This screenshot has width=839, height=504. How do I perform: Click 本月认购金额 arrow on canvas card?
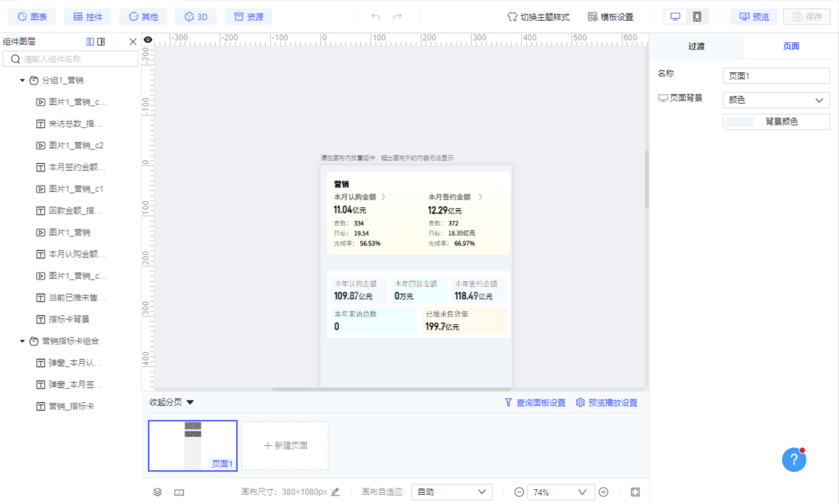click(x=383, y=197)
